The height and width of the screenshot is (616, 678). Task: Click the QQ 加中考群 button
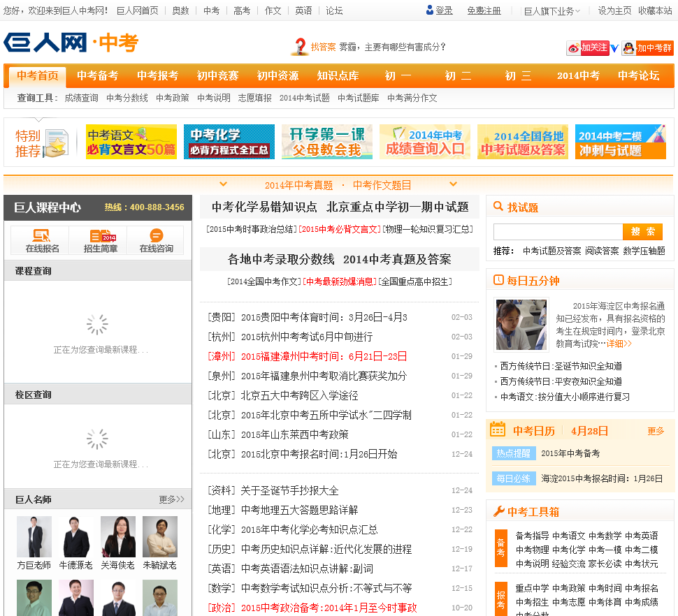pos(647,47)
